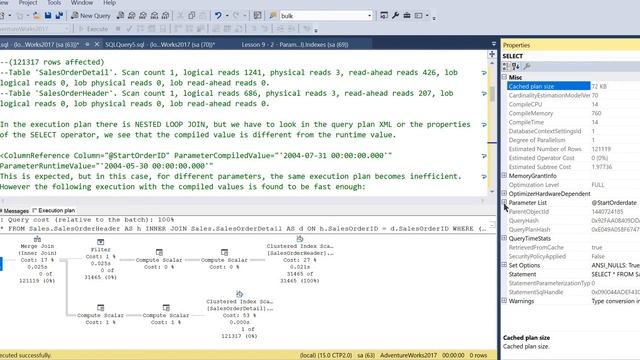Select the Merge Join operator

(x=37, y=260)
